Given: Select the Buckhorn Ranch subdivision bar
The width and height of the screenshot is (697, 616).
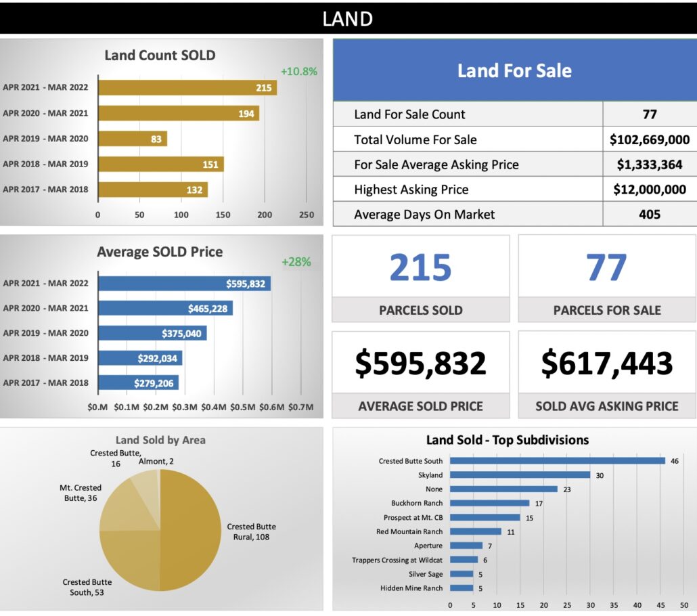Looking at the screenshot, I should pos(489,503).
